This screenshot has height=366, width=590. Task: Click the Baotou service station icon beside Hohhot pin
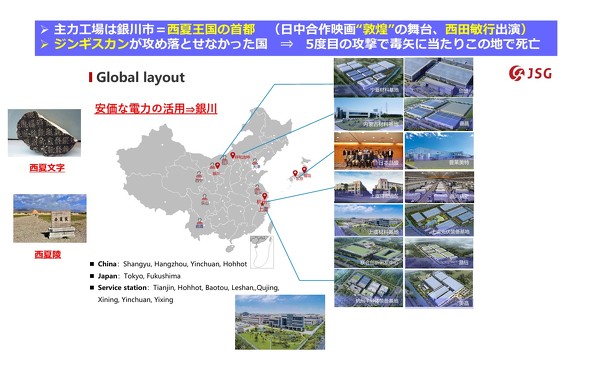(225, 161)
